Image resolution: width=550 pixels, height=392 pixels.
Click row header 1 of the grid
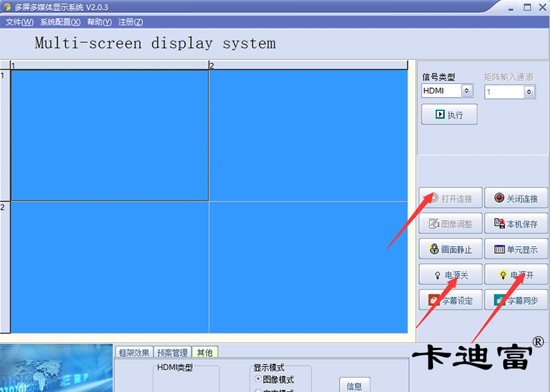[x=5, y=135]
